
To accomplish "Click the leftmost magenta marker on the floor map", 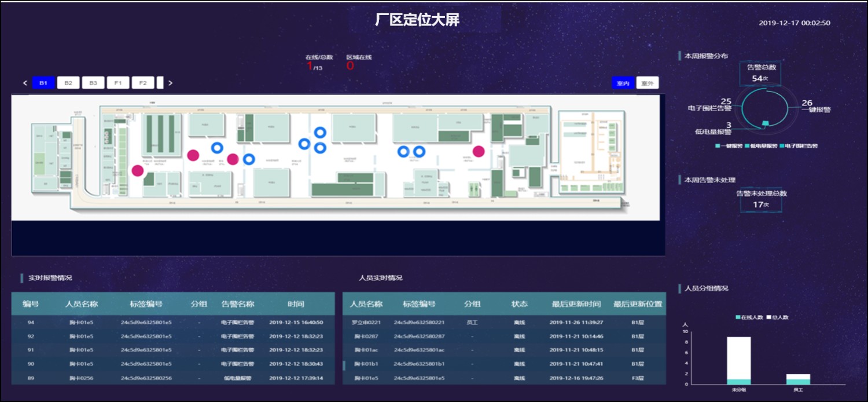I will tap(137, 170).
